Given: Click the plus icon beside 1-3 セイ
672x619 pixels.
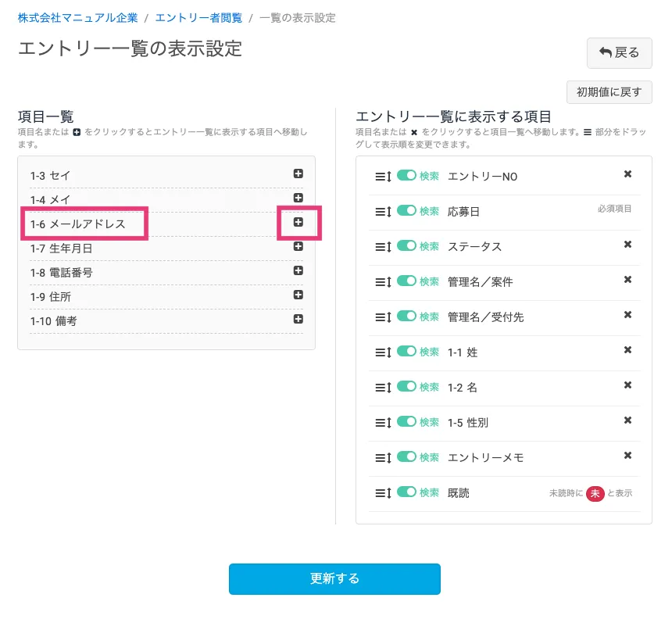Looking at the screenshot, I should (x=298, y=174).
